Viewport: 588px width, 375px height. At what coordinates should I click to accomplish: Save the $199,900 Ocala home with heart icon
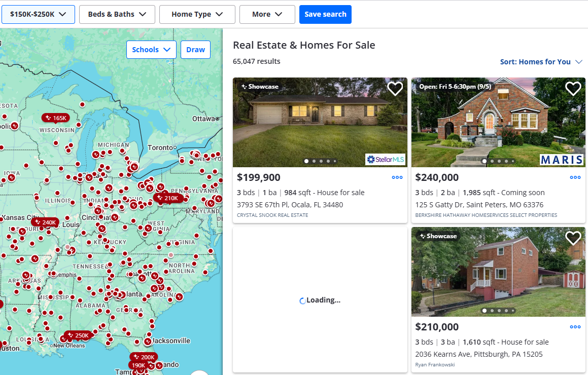pos(395,89)
